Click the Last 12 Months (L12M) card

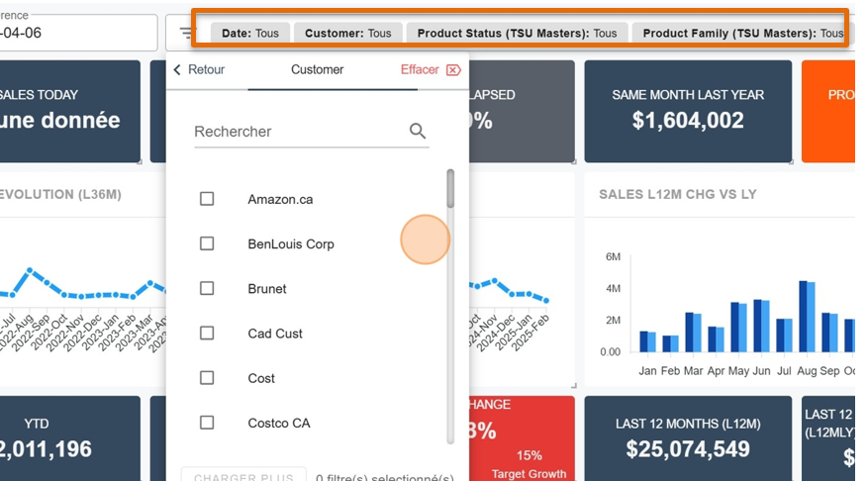[x=688, y=438]
